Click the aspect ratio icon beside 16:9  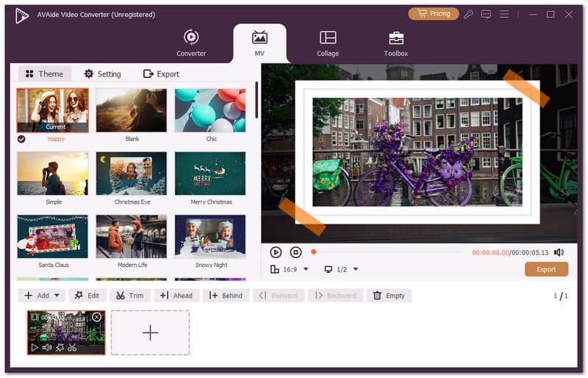click(274, 269)
